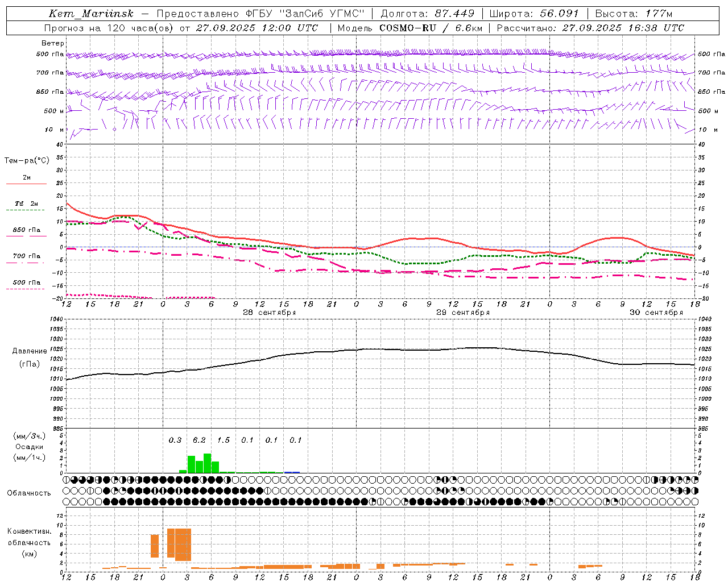Viewport: 728px width, 582px height.
Task: Click the 0.3 precipitation total value
Action: (175, 440)
